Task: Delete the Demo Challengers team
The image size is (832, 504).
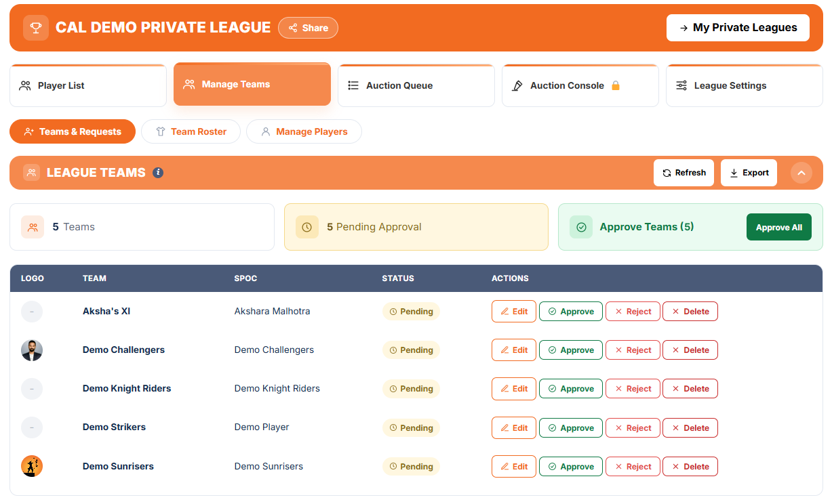Action: [690, 350]
